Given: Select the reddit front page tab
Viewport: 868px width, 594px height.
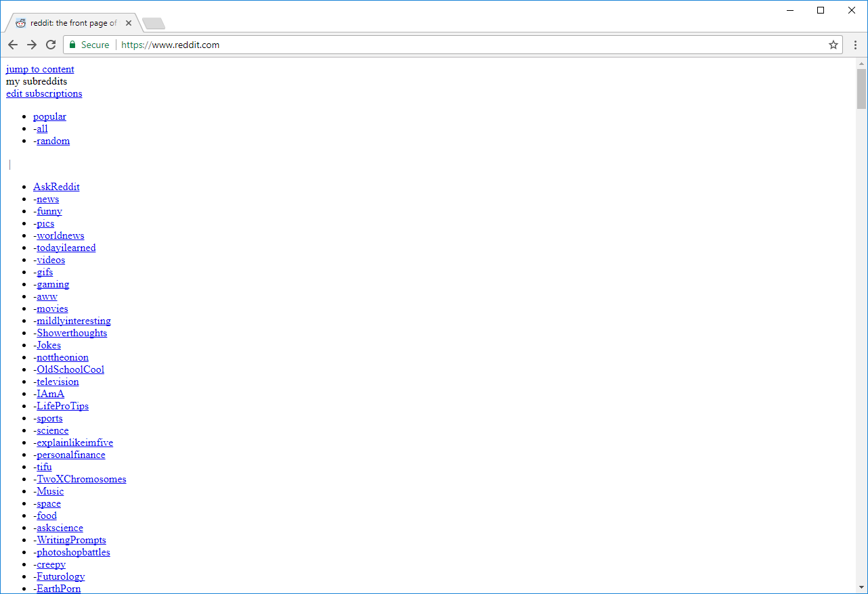Looking at the screenshot, I should 72,23.
